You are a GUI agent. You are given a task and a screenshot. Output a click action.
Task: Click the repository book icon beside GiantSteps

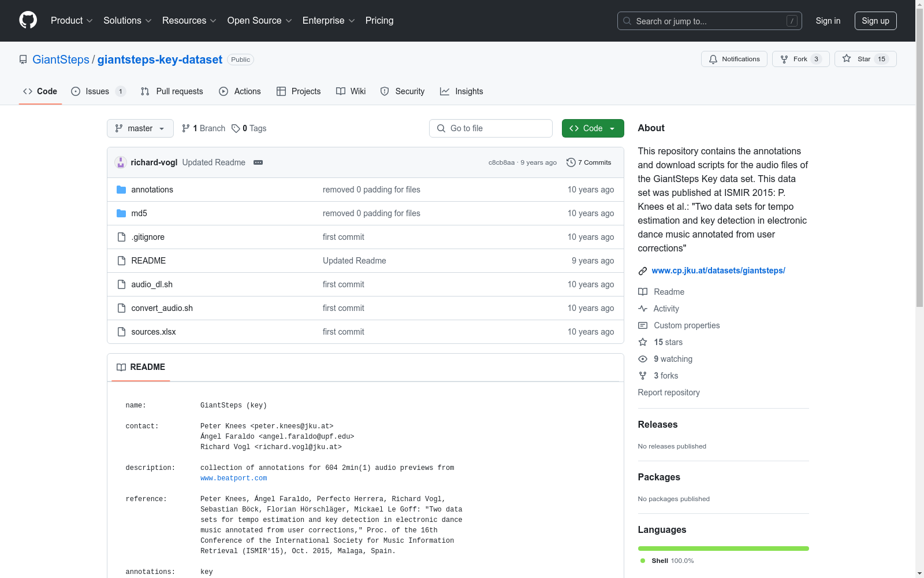23,60
